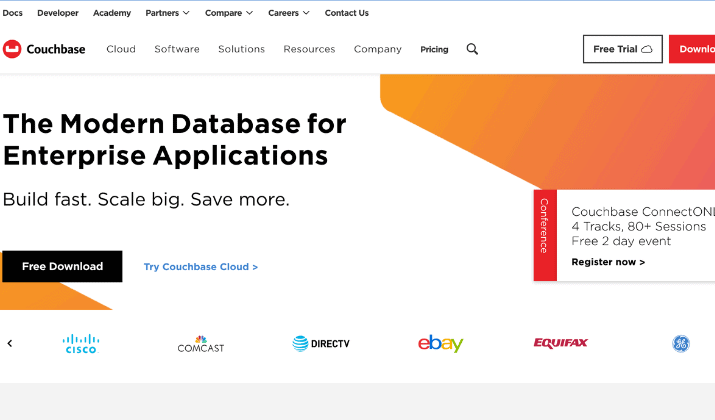Click the Couchbase wordmark text

click(56, 49)
